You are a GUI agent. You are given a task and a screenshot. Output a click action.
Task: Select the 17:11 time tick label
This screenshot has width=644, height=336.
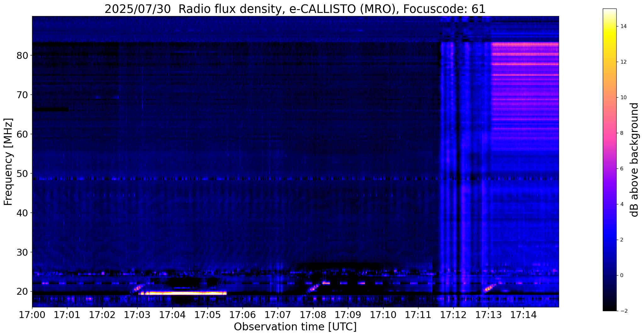(x=418, y=315)
